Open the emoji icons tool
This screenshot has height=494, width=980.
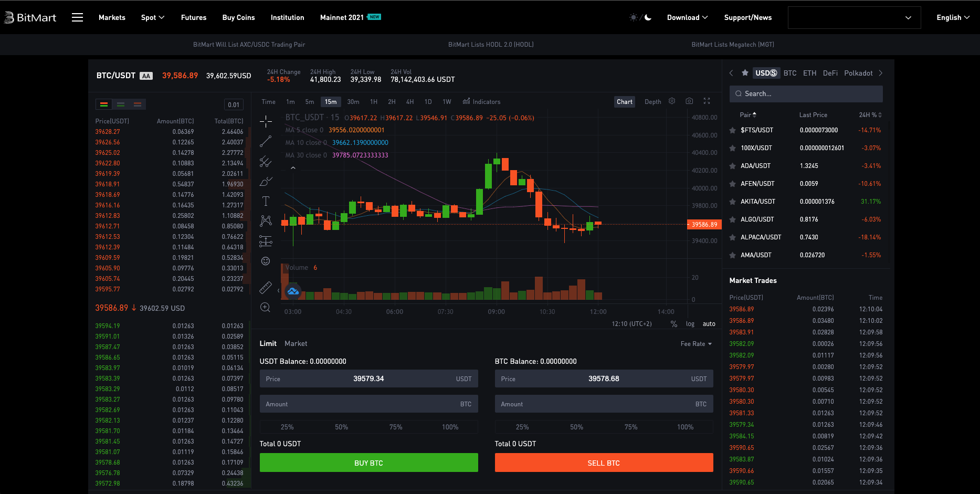point(266,261)
